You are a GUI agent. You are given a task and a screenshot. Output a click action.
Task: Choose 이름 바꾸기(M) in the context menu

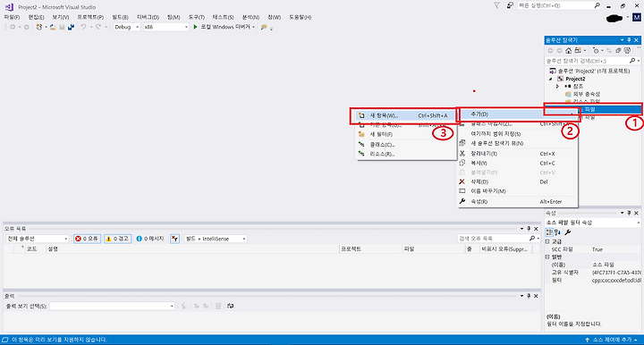tap(518, 191)
